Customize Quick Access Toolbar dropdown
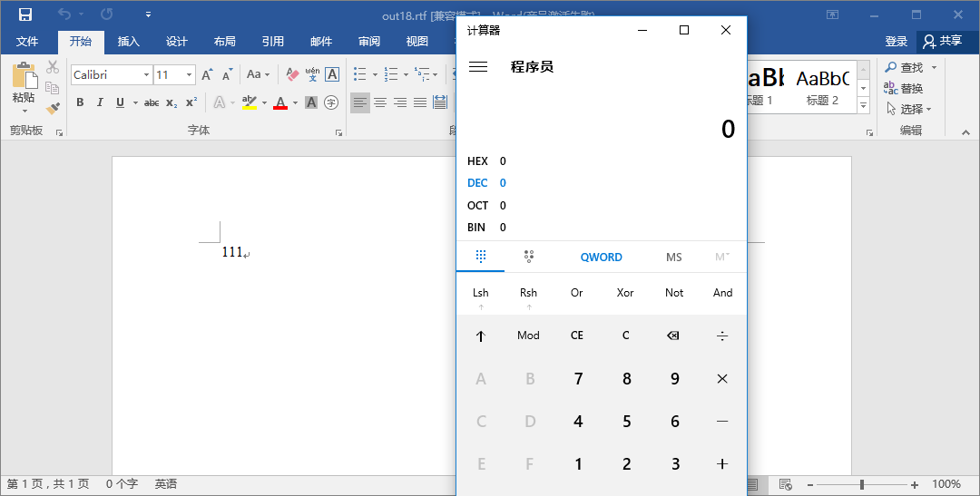The width and height of the screenshot is (980, 496). click(148, 14)
